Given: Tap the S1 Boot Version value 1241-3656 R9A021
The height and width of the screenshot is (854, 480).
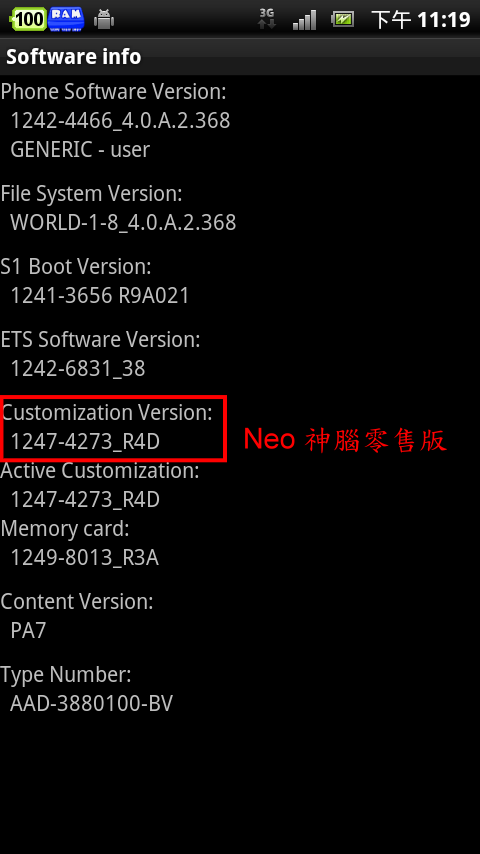Looking at the screenshot, I should [100, 295].
